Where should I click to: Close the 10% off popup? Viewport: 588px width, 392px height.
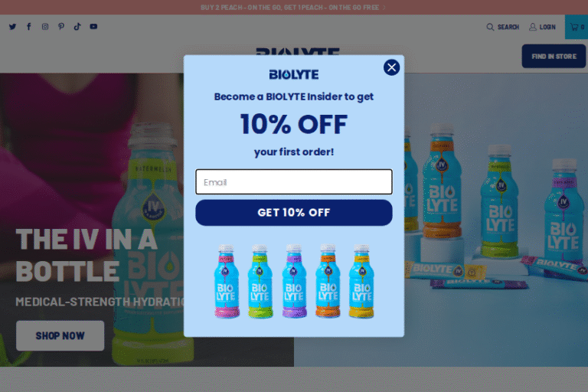pos(391,67)
